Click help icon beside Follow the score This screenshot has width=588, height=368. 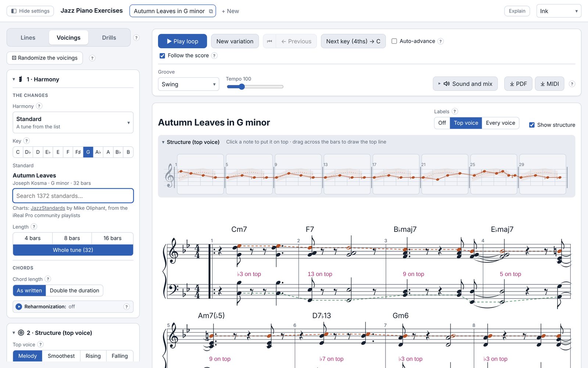coord(214,56)
